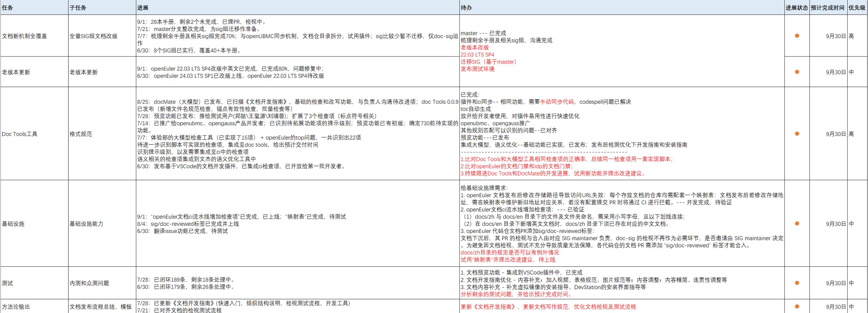Click the orange status dot in 基础设施 row
The width and height of the screenshot is (868, 313).
(797, 224)
